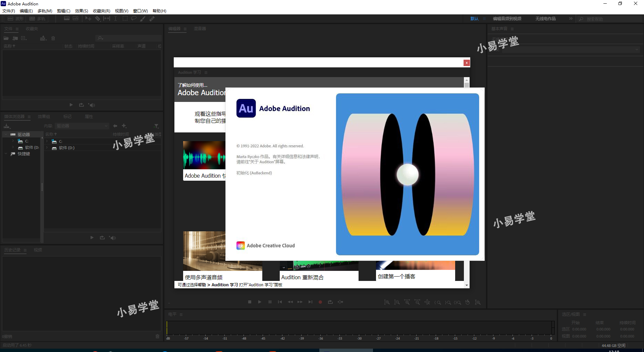Toggle Loop Playback in editor transport
The width and height of the screenshot is (644, 352).
(330, 302)
